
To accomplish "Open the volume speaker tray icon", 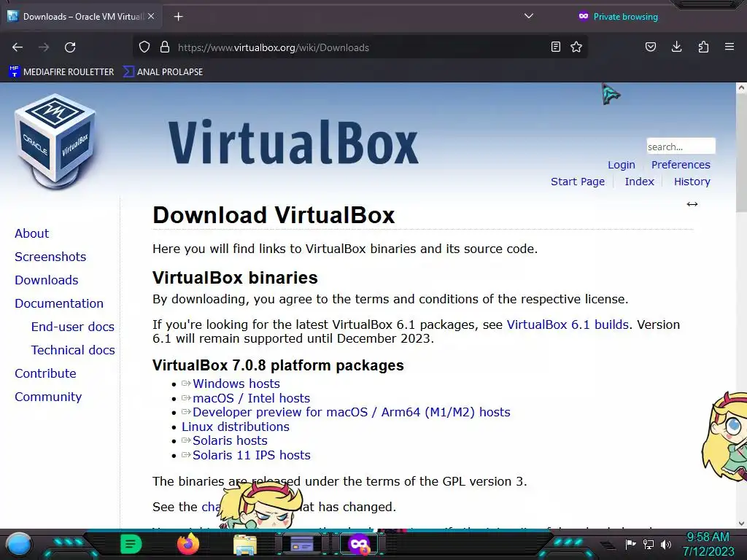I will point(665,544).
